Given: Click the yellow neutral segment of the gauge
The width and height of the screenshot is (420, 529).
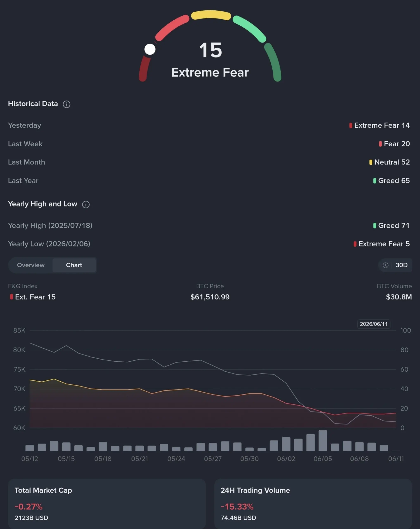Looking at the screenshot, I should tap(211, 15).
